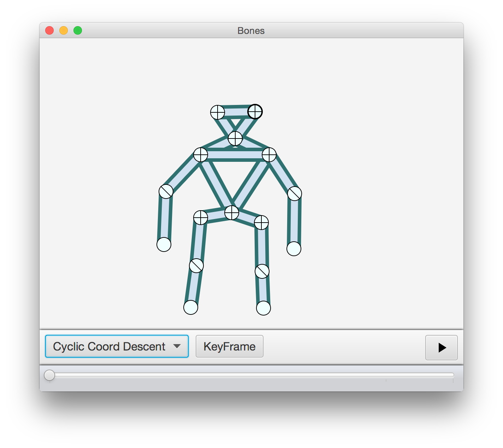Select the central pelvis joint
Image resolution: width=503 pixels, height=448 pixels.
(x=232, y=213)
